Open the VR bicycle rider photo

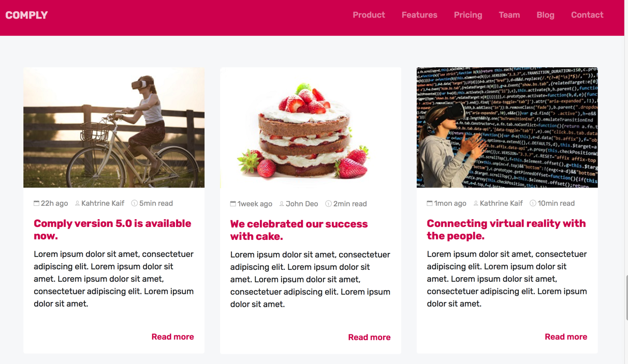(x=114, y=128)
